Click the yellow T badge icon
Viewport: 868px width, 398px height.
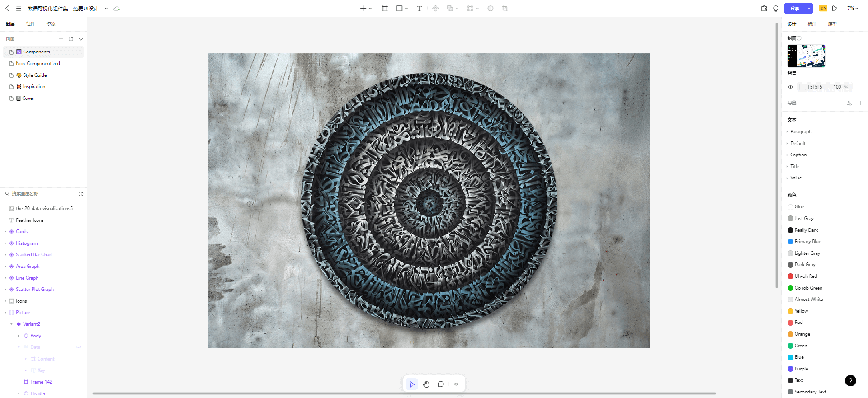pyautogui.click(x=823, y=8)
